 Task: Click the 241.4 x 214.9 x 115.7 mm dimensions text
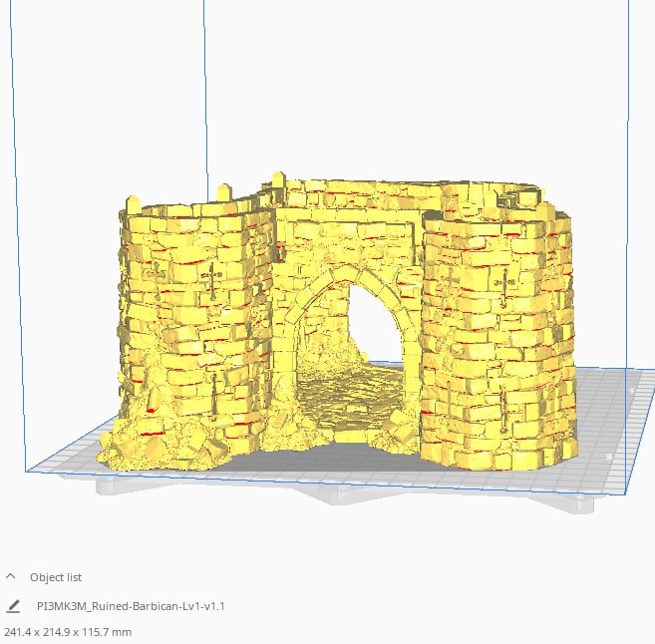pos(68,632)
